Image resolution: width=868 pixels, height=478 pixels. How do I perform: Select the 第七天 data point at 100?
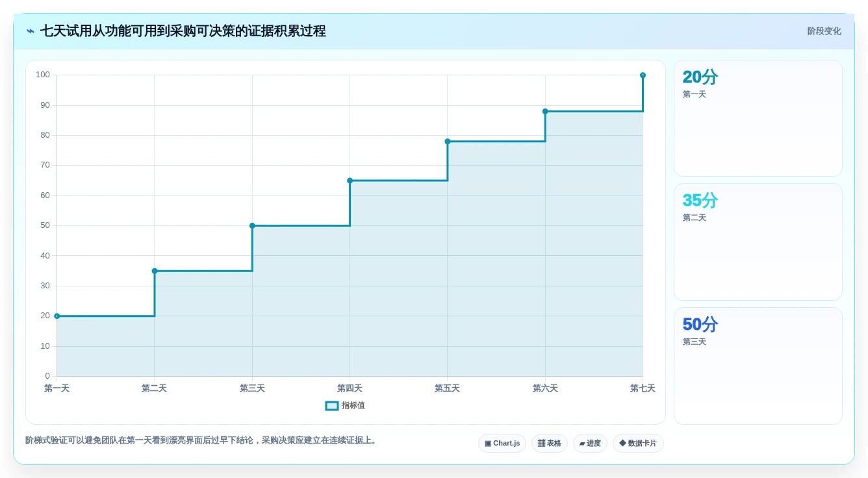[x=643, y=75]
